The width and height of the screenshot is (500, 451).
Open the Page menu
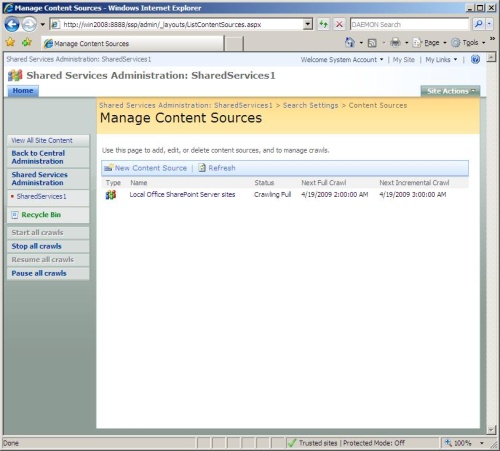click(429, 43)
